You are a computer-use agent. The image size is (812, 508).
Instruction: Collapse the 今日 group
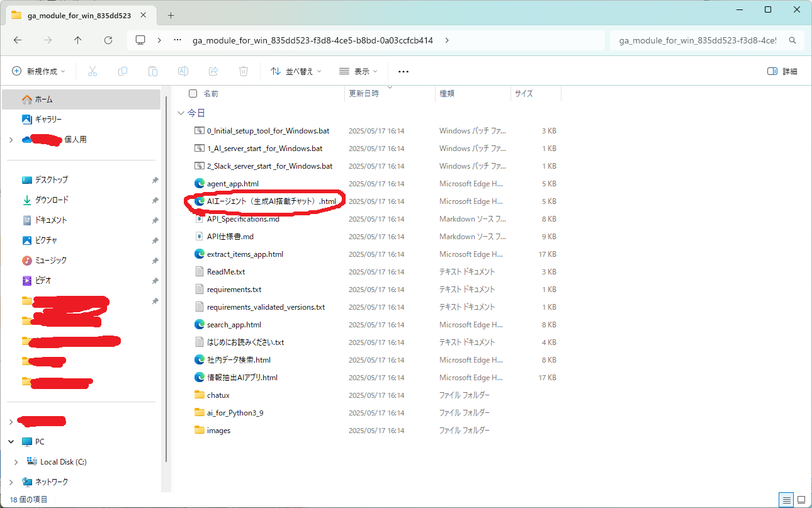click(181, 113)
